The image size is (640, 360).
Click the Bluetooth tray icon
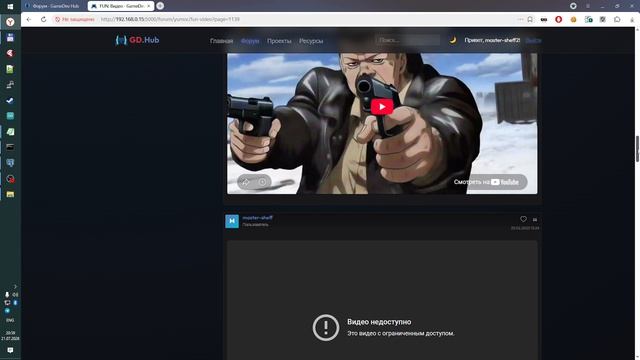pyautogui.click(x=15, y=302)
